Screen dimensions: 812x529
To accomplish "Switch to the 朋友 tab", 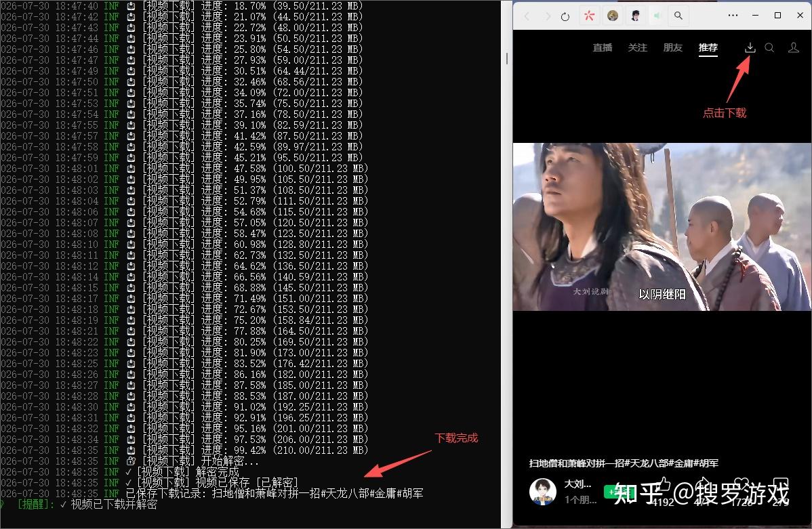I will (672, 47).
